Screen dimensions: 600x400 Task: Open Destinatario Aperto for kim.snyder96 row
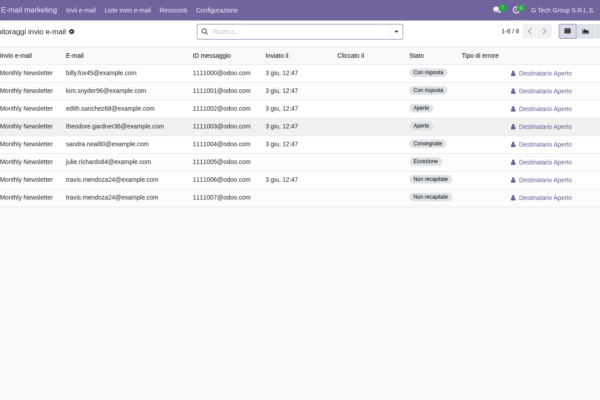(x=541, y=91)
